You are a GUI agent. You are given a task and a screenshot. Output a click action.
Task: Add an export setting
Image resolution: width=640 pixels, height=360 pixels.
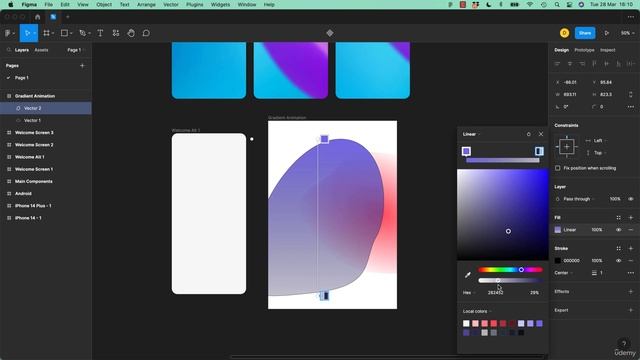[631, 310]
